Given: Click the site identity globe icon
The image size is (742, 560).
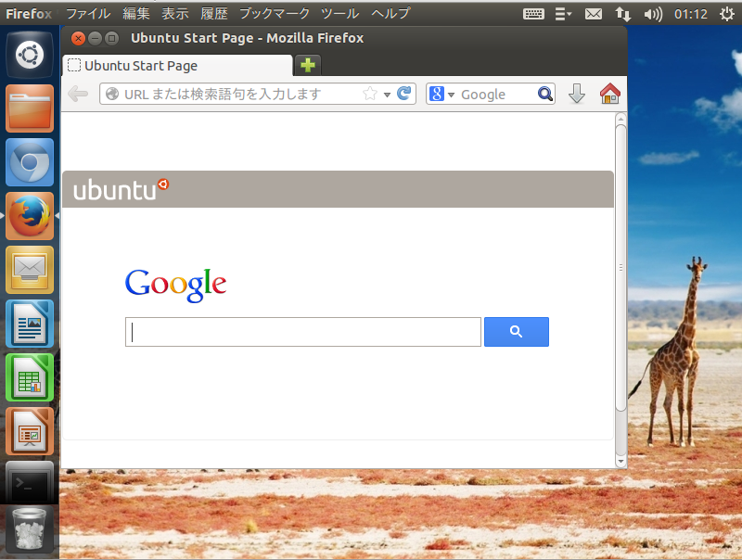Looking at the screenshot, I should pyautogui.click(x=112, y=94).
